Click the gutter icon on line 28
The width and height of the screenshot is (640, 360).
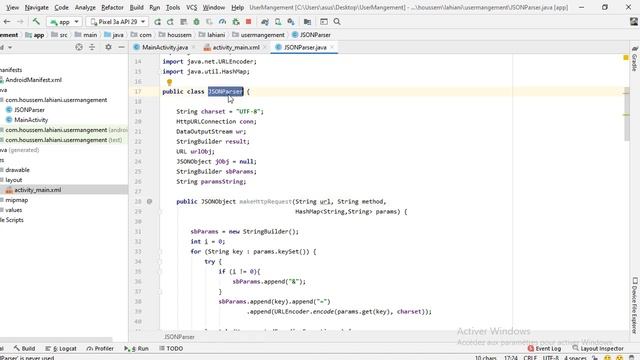click(149, 201)
